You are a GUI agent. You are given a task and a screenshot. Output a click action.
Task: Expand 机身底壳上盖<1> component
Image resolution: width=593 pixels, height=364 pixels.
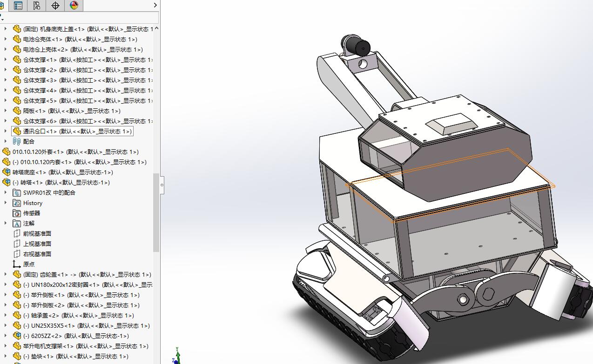point(6,29)
